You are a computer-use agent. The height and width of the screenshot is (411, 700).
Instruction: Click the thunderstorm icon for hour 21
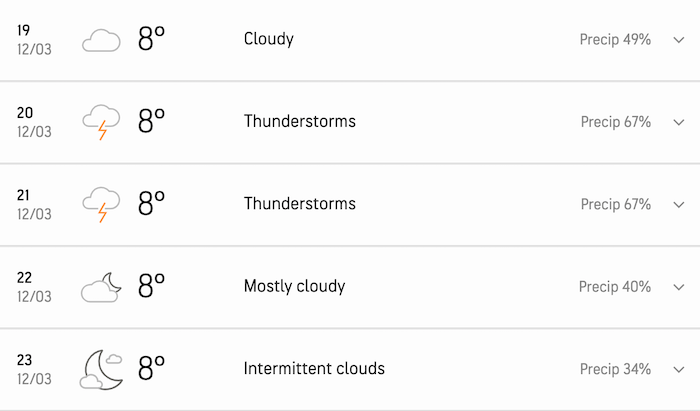click(101, 204)
